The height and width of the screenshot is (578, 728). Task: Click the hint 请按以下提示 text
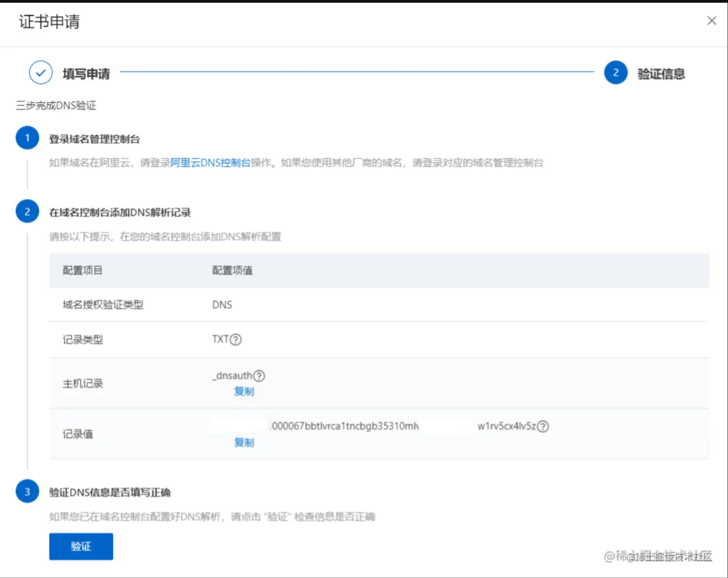point(165,237)
